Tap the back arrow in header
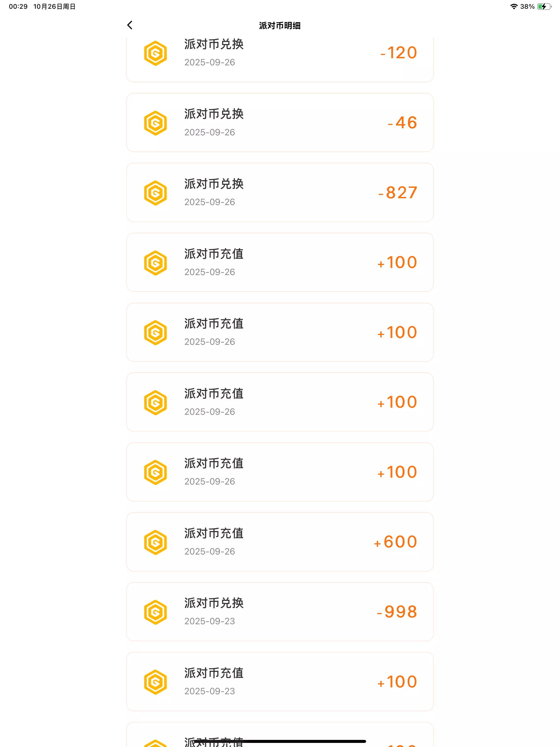 tap(130, 25)
